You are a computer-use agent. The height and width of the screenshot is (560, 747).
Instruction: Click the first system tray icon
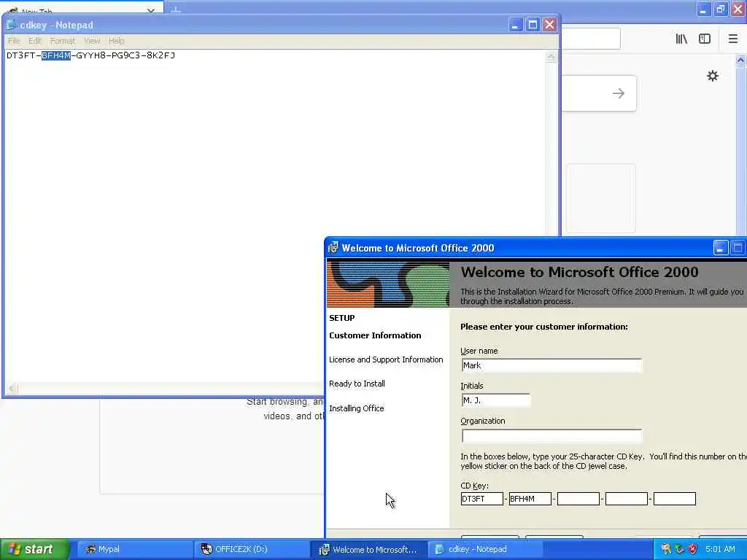[665, 550]
